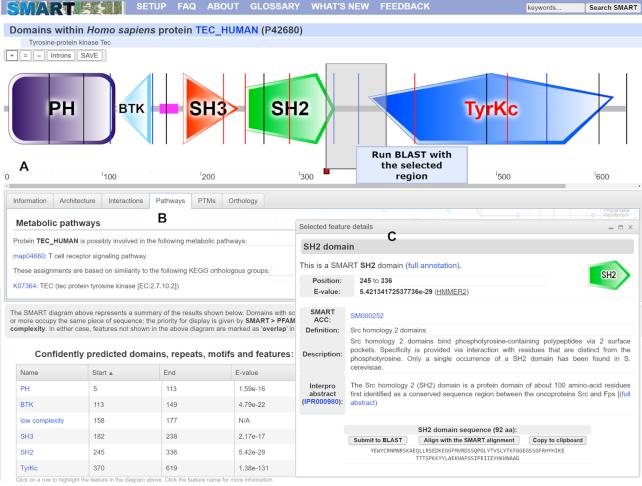Click the SMART logo

pyautogui.click(x=65, y=7)
